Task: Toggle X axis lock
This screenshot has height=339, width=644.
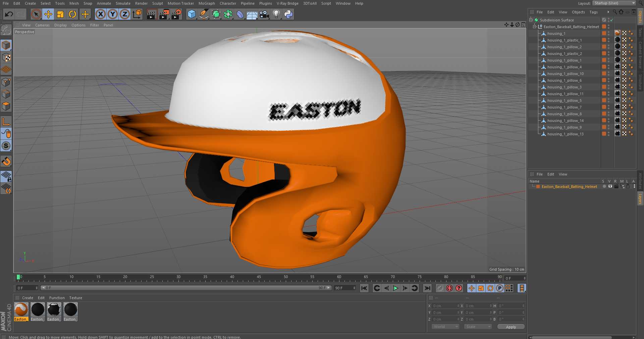Action: (101, 14)
